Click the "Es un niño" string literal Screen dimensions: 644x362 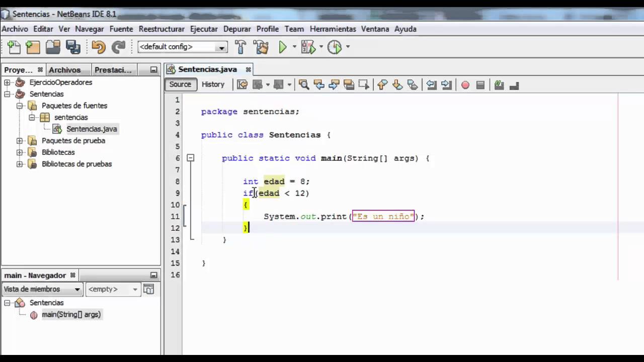coord(383,216)
